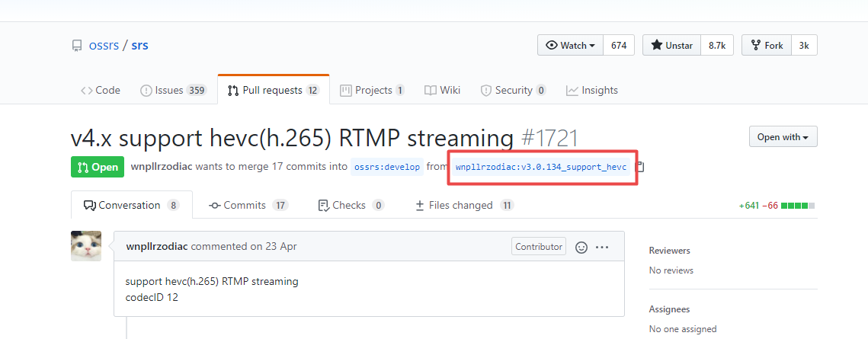Image resolution: width=868 pixels, height=339 pixels.
Task: Select the Checks tab
Action: (x=351, y=205)
